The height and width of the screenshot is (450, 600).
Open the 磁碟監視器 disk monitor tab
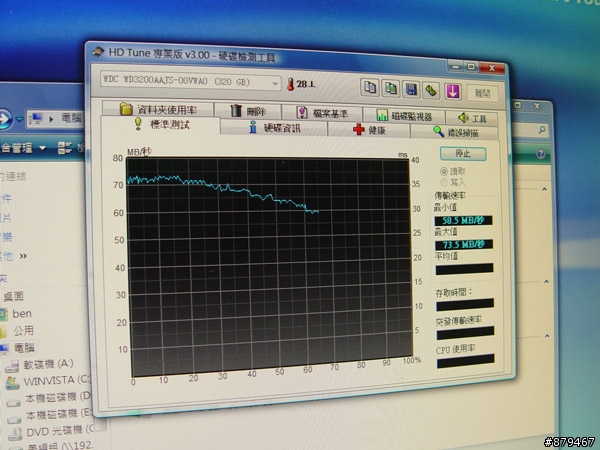[404, 116]
